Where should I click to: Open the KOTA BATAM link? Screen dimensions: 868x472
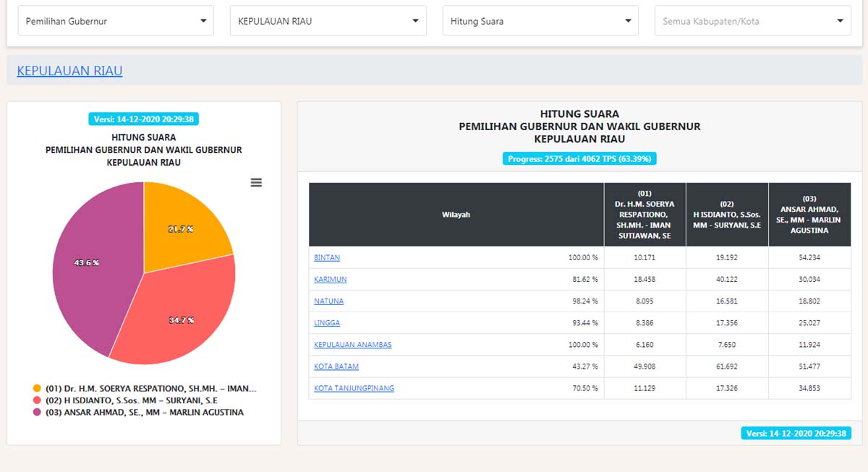click(x=336, y=366)
